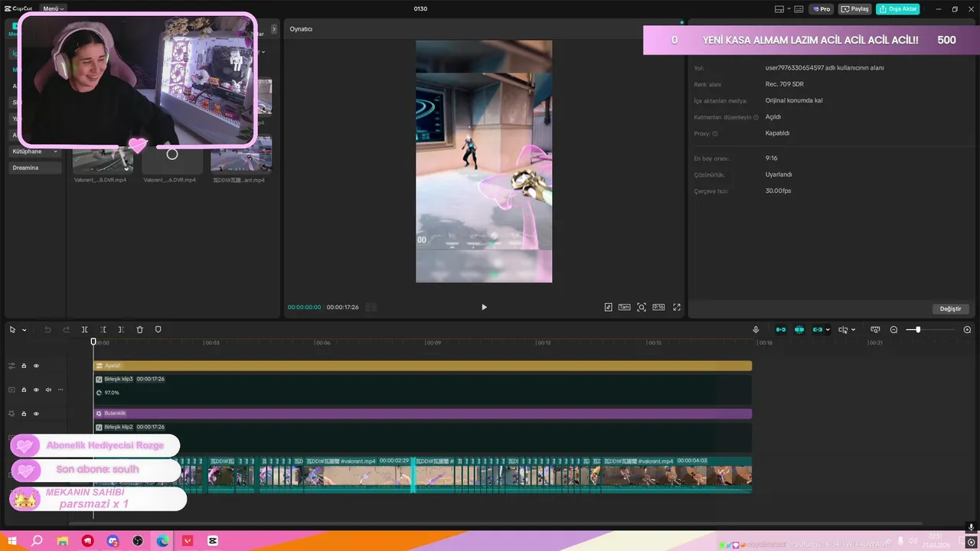
Task: Lock the Bulanıklık effect track
Action: [x=24, y=413]
